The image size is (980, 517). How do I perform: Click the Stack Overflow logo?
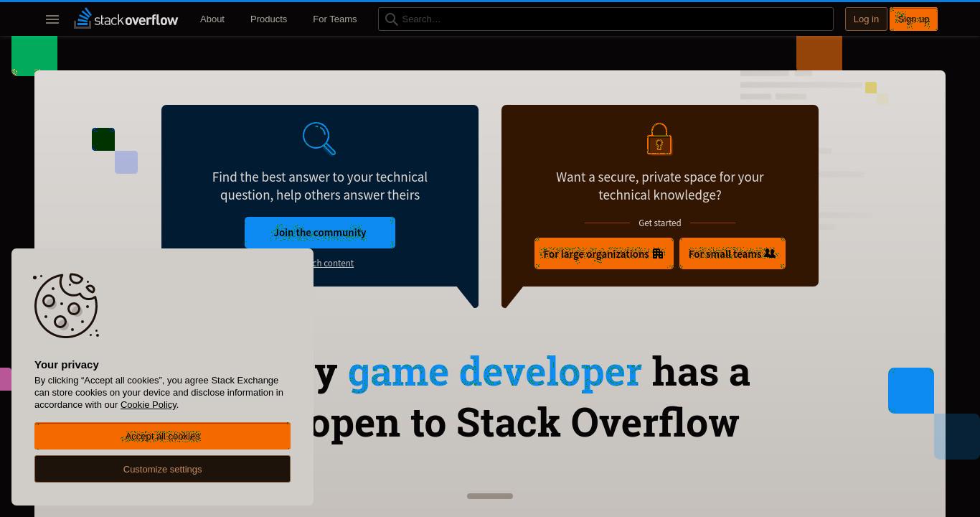(126, 19)
